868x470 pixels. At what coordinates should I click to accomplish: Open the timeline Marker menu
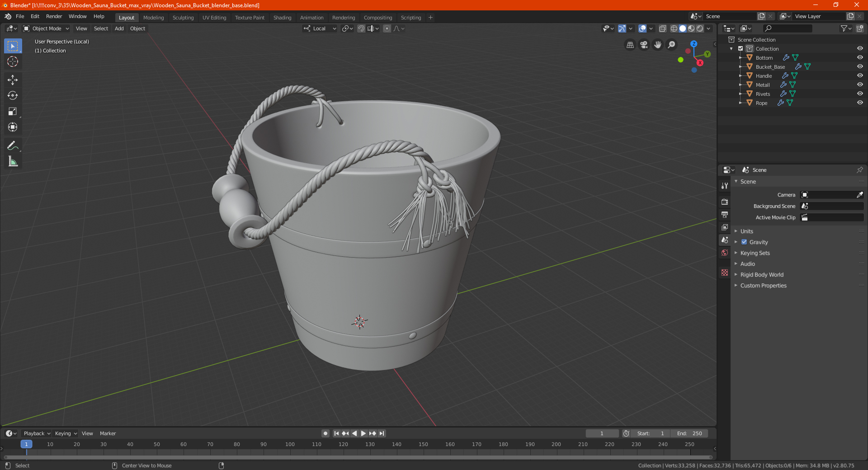[108, 433]
